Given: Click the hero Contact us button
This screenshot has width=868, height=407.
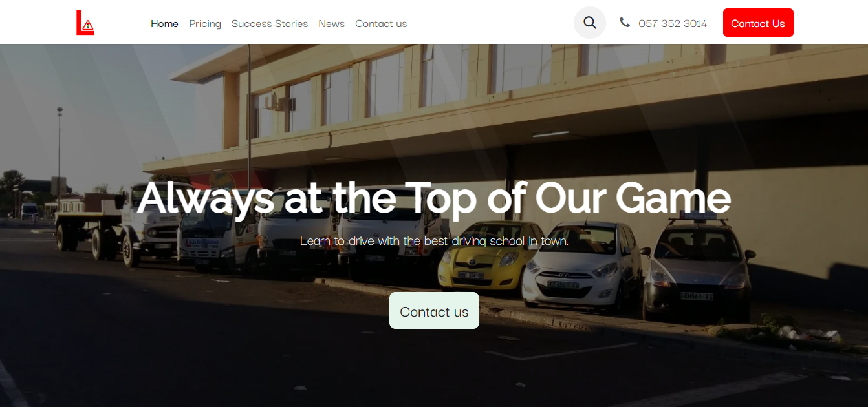Looking at the screenshot, I should pyautogui.click(x=434, y=311).
